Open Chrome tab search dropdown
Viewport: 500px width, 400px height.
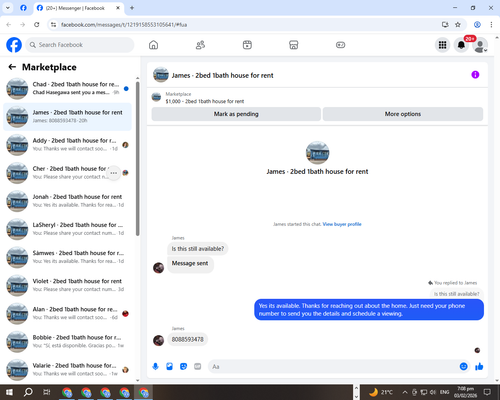coord(8,8)
